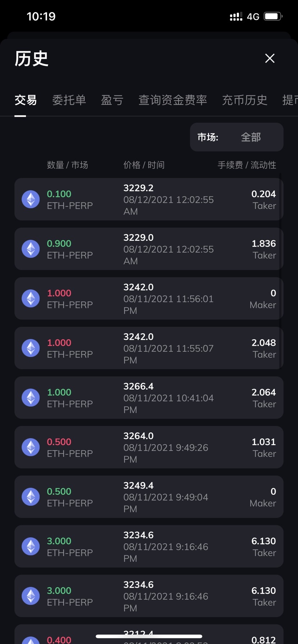
Task: Tap Ethereum icon of the 3249.4 trade
Action: [x=31, y=497]
